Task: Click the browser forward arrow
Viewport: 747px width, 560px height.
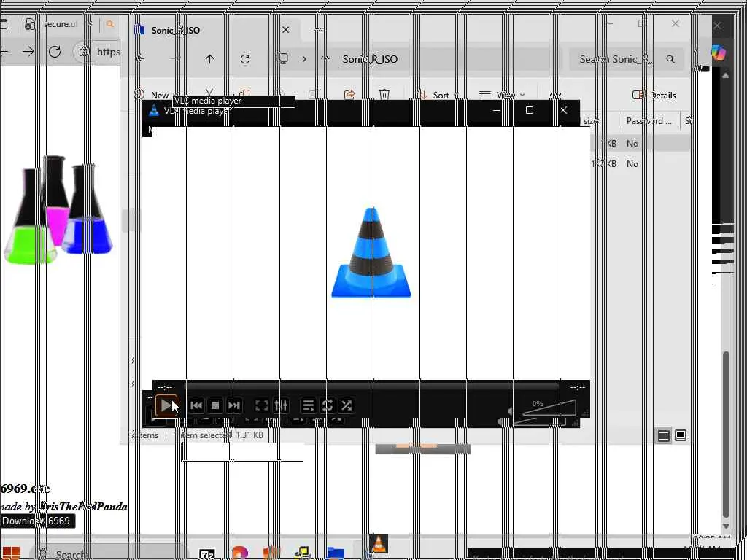Action: coord(28,52)
